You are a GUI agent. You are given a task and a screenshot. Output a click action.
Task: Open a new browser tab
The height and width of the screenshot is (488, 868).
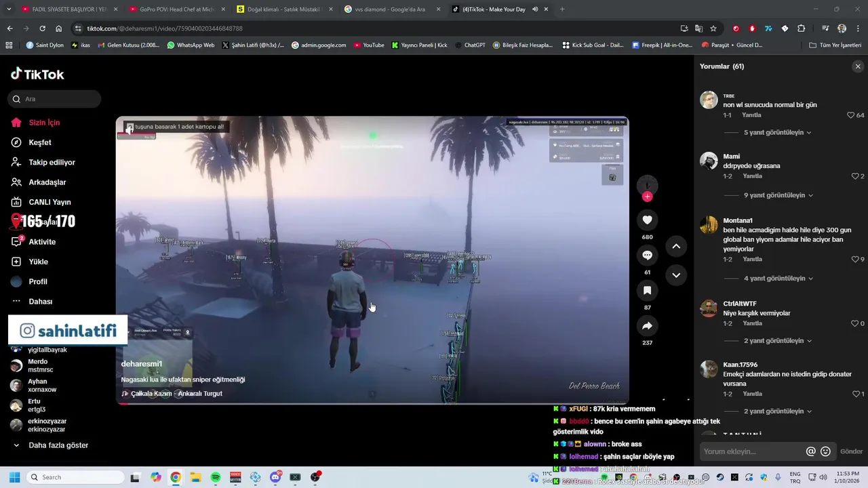pyautogui.click(x=562, y=9)
